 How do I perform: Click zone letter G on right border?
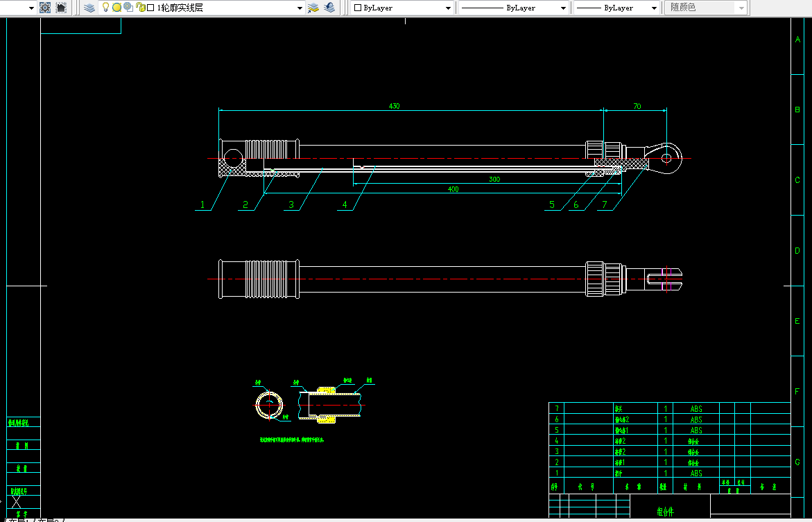797,462
